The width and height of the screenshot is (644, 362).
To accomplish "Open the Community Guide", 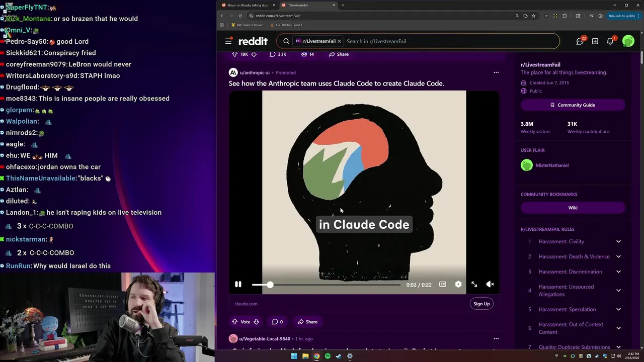I will (x=573, y=105).
